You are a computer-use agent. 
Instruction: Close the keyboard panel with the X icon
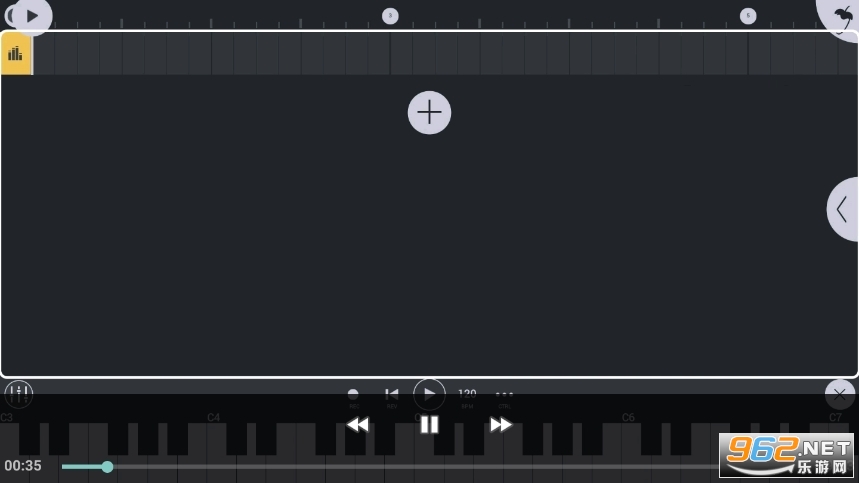pos(840,394)
